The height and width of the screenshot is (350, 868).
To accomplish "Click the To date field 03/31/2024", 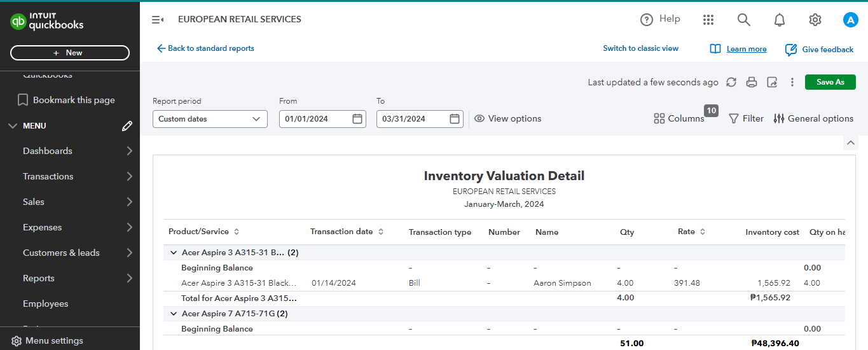I will pos(420,119).
